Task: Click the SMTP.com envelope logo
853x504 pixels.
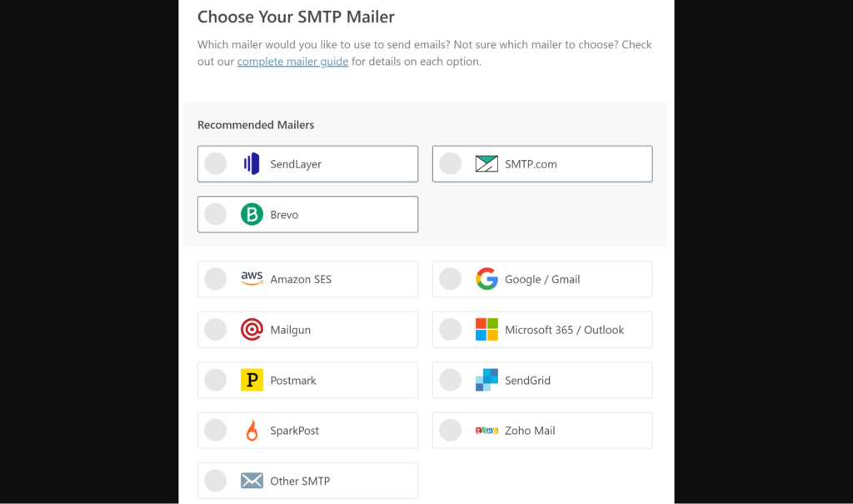Action: [x=486, y=164]
